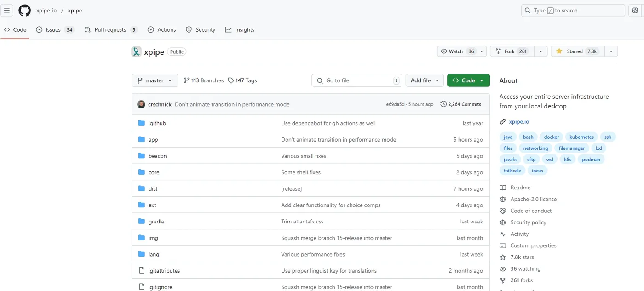Expand the star lists dropdown arrow
This screenshot has width=644, height=291.
click(611, 51)
